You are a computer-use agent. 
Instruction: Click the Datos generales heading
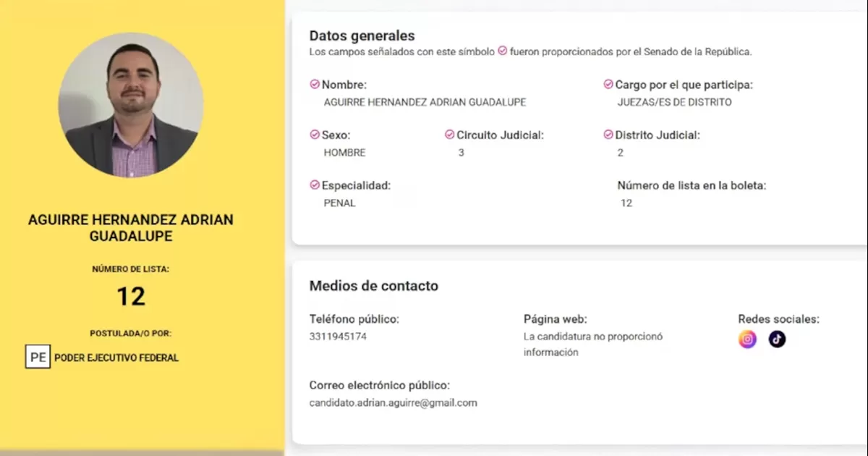[x=362, y=35]
